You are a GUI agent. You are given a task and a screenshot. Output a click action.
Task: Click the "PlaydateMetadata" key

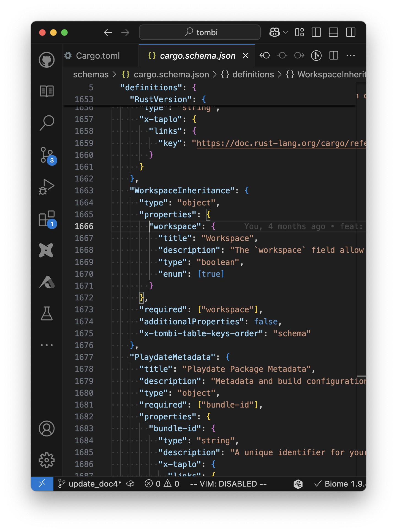173,357
